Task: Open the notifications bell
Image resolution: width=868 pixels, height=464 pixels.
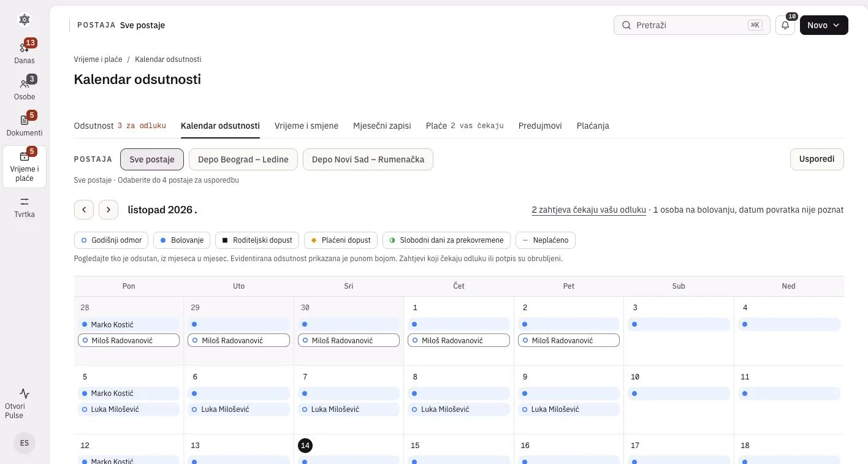Action: pyautogui.click(x=785, y=25)
